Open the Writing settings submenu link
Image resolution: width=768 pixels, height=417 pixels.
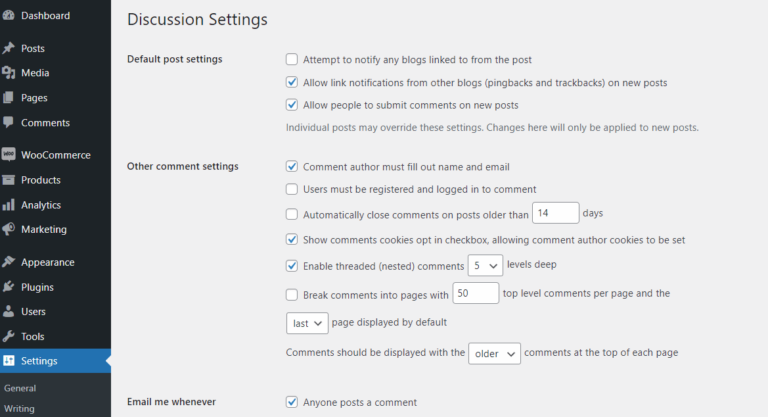[x=19, y=408]
